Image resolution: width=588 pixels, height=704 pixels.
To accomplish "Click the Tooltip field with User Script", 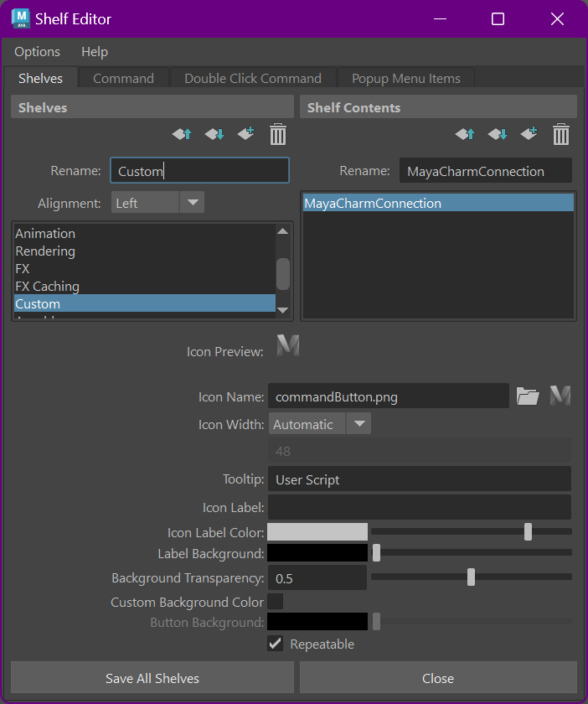I will pos(420,479).
